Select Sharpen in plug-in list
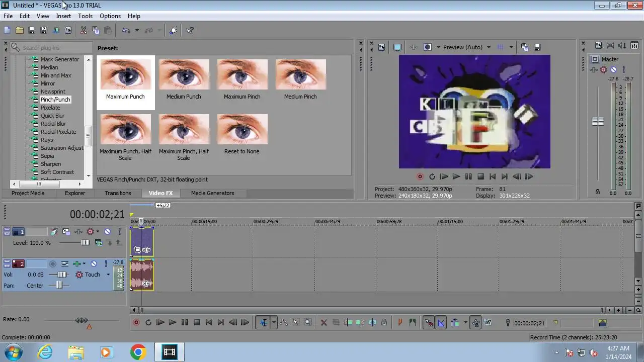 [51, 164]
